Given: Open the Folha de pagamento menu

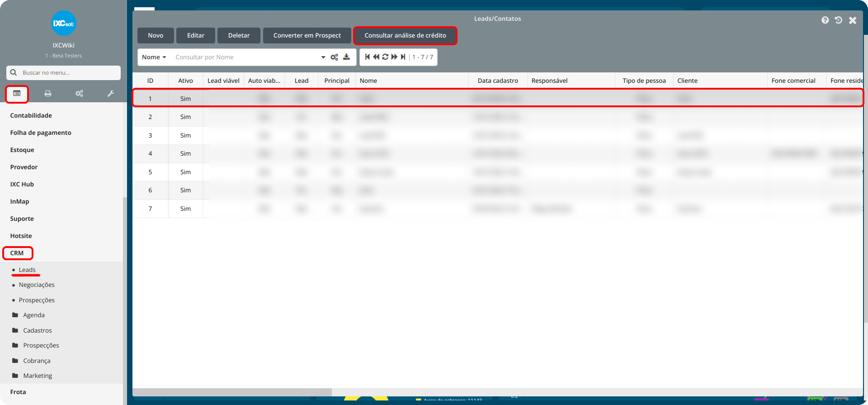Looking at the screenshot, I should [41, 133].
